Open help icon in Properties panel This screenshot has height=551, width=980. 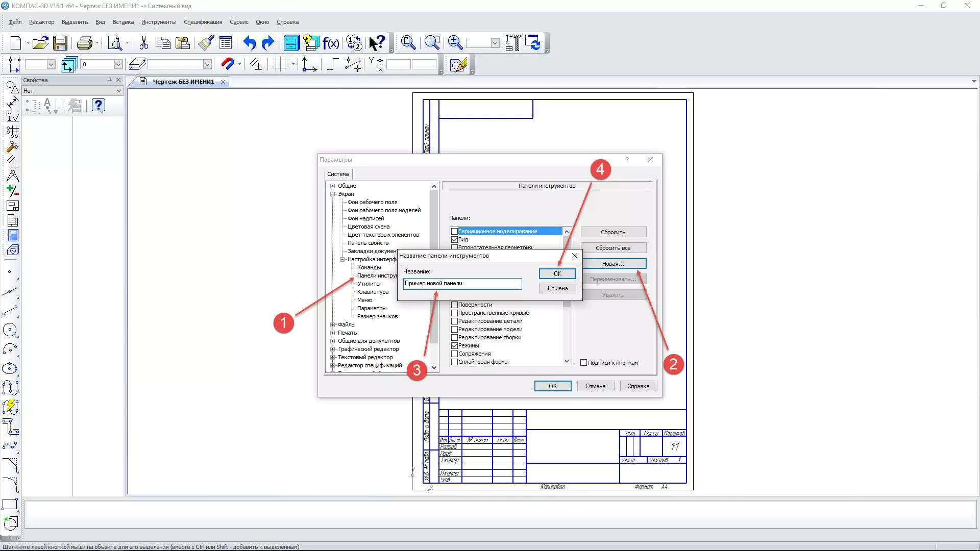click(99, 106)
